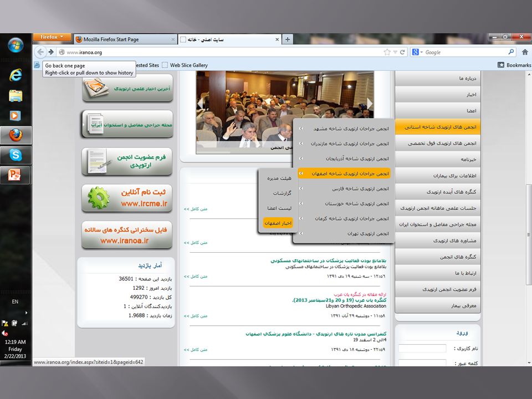This screenshot has width=532, height=399.
Task: Switch to Mozilla Firefox Start Page tab
Action: point(125,39)
